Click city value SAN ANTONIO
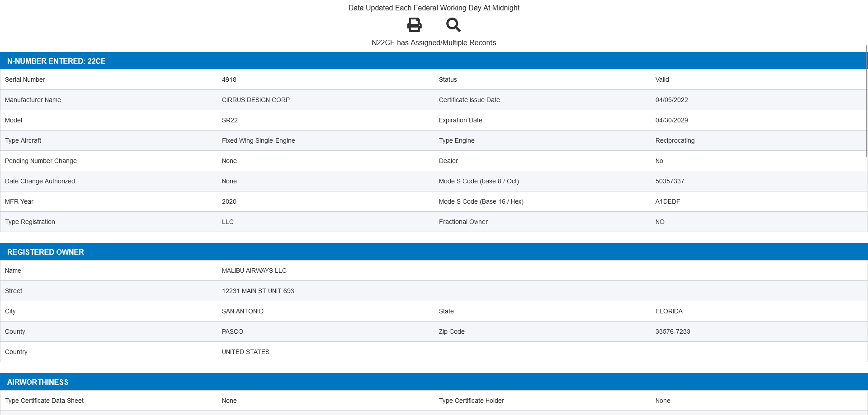This screenshot has height=415, width=868. pos(243,311)
